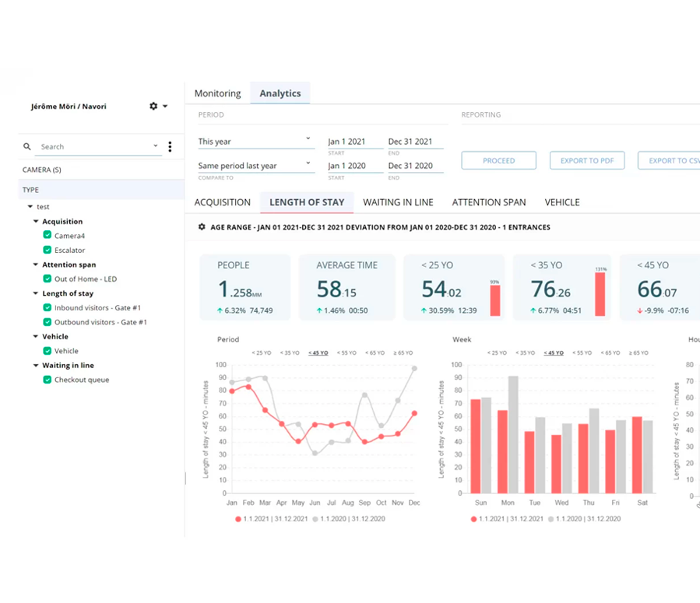Select < 55 YO in Period chart
Screen dimensions: 700x603
(x=346, y=352)
